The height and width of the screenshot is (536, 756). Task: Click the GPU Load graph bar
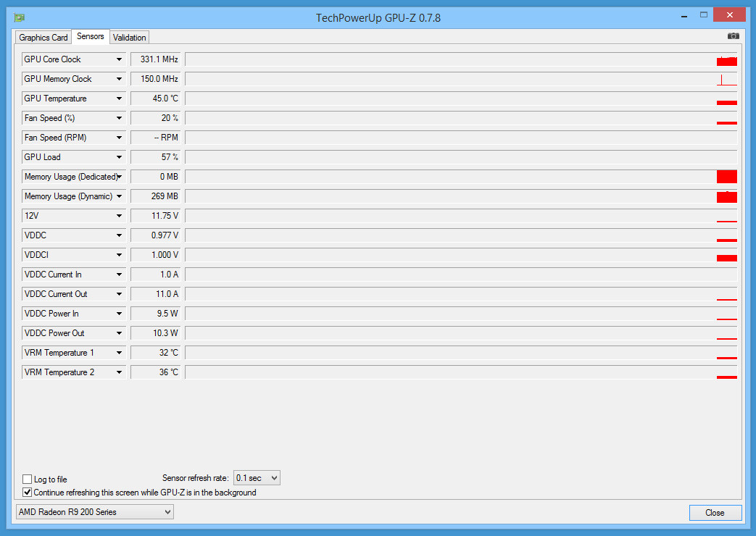(x=461, y=157)
